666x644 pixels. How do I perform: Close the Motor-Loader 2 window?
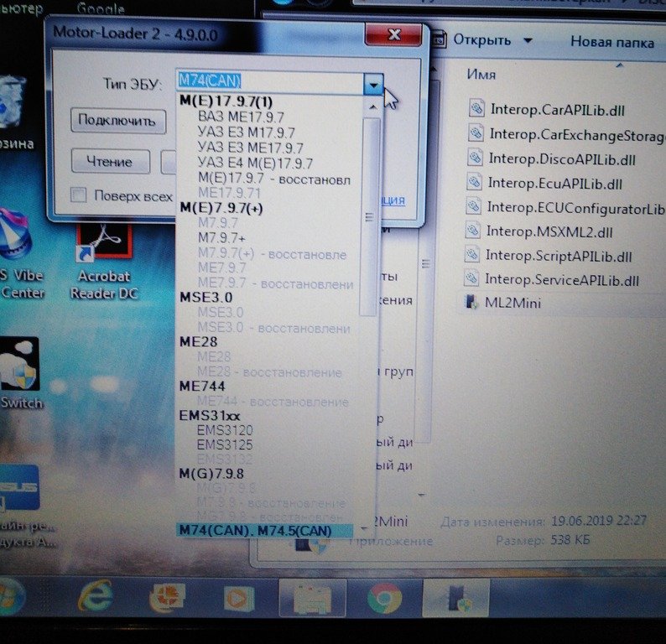click(393, 34)
